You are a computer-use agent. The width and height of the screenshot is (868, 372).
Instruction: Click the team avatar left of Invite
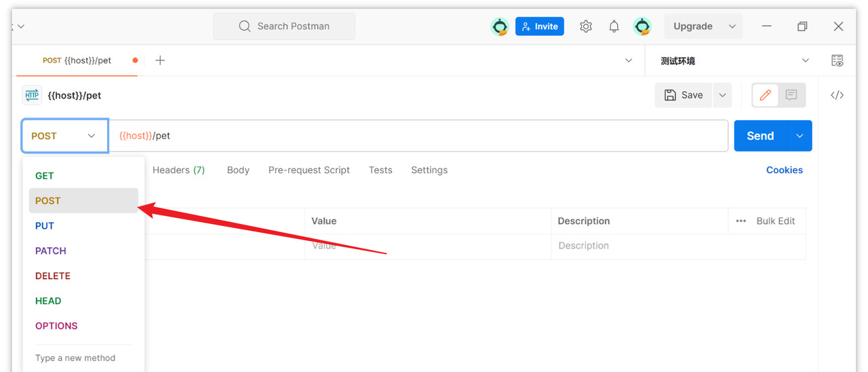tap(500, 26)
